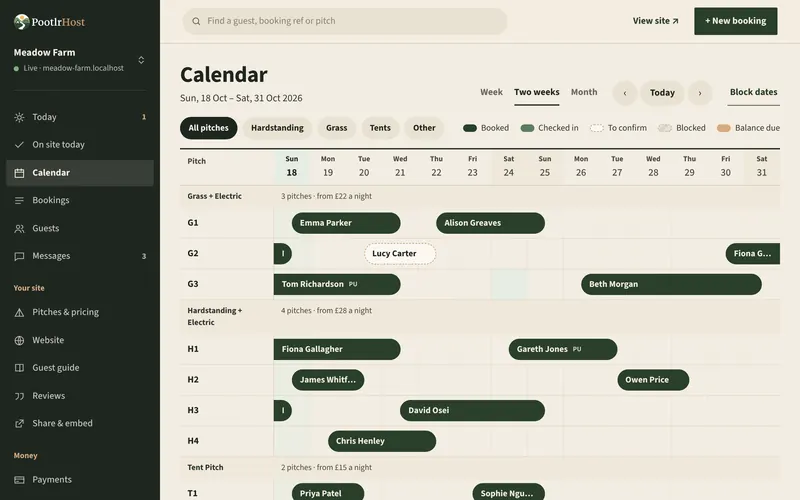Go to next period arrow
Image resolution: width=800 pixels, height=500 pixels.
[699, 93]
